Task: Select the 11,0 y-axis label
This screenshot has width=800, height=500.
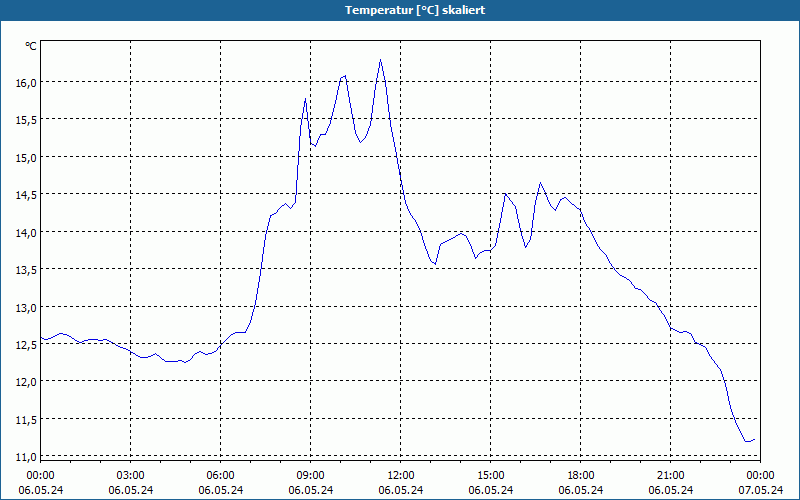Action: (26, 457)
